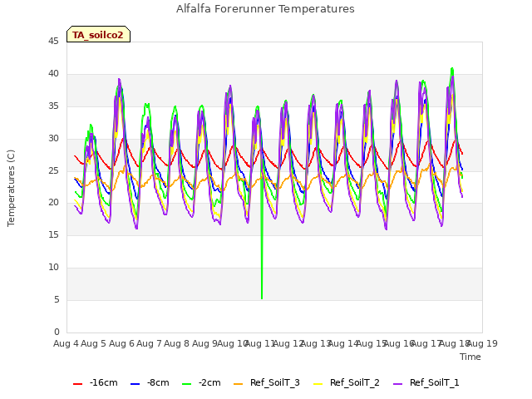This screenshot has height=399, width=532.
Task: Click the Time x-axis title
Action: pyautogui.click(x=470, y=357)
